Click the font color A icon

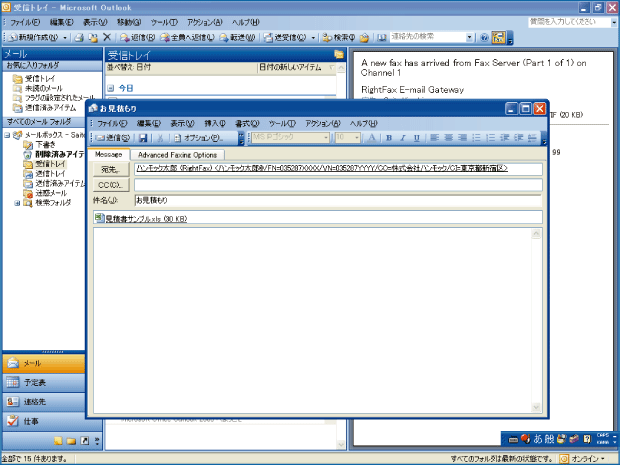pyautogui.click(x=372, y=138)
